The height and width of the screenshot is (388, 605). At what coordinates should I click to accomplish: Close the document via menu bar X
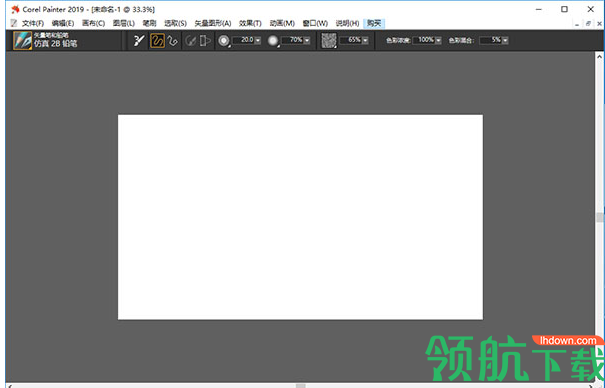click(600, 24)
